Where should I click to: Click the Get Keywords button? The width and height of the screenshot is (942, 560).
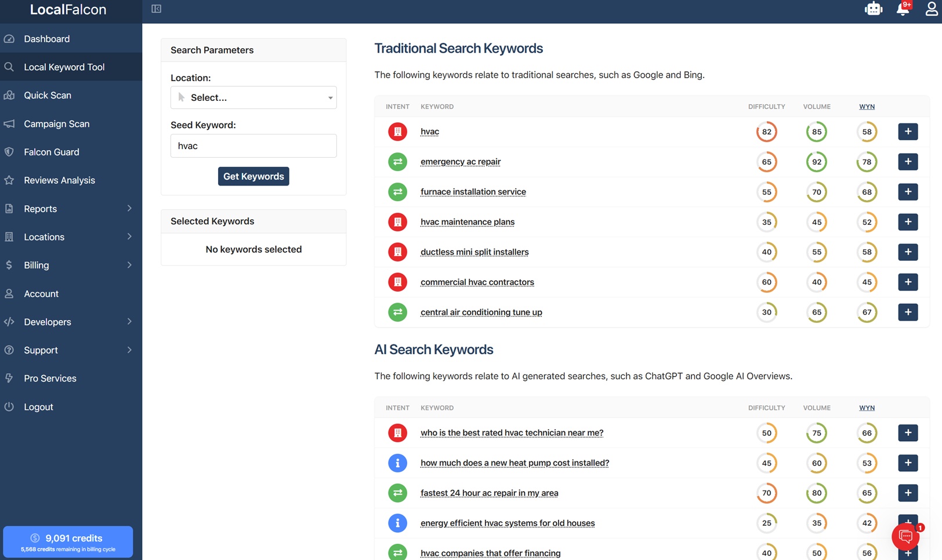coord(253,176)
